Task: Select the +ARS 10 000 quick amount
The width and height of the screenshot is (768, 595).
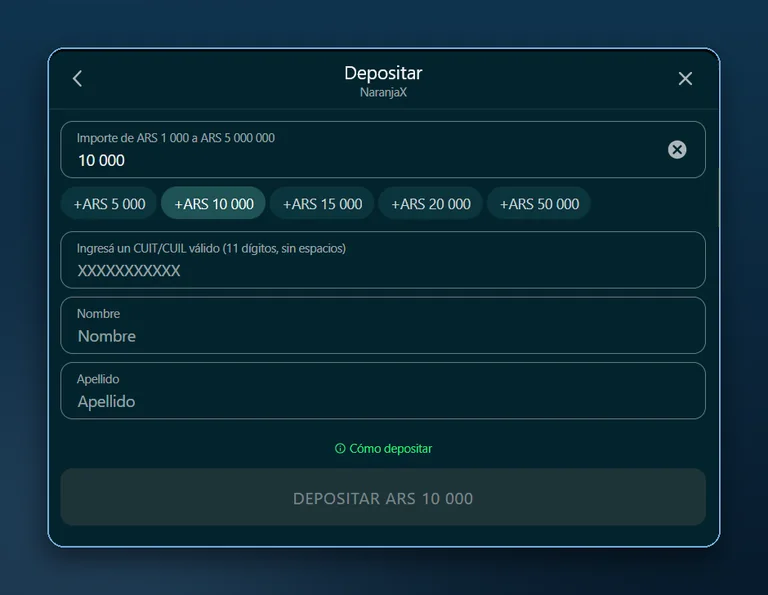Action: tap(214, 204)
